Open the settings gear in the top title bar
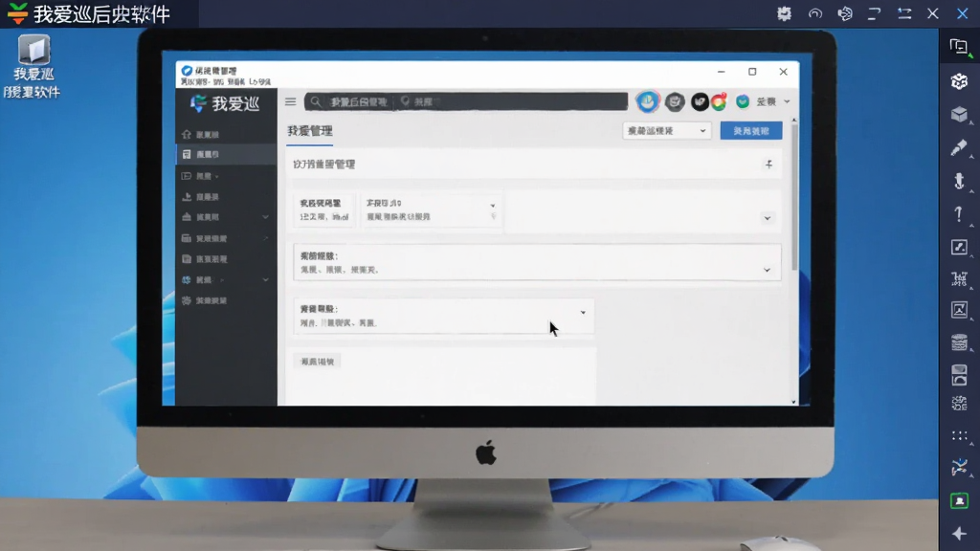Image resolution: width=980 pixels, height=551 pixels. (x=784, y=13)
